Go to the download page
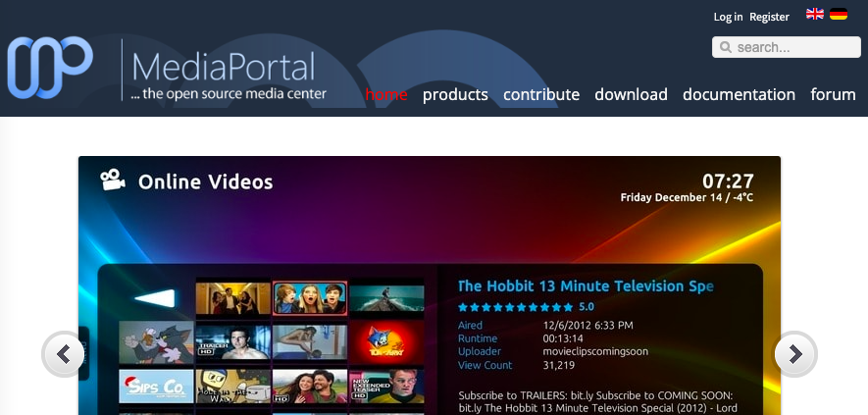The width and height of the screenshot is (868, 415). click(x=631, y=95)
